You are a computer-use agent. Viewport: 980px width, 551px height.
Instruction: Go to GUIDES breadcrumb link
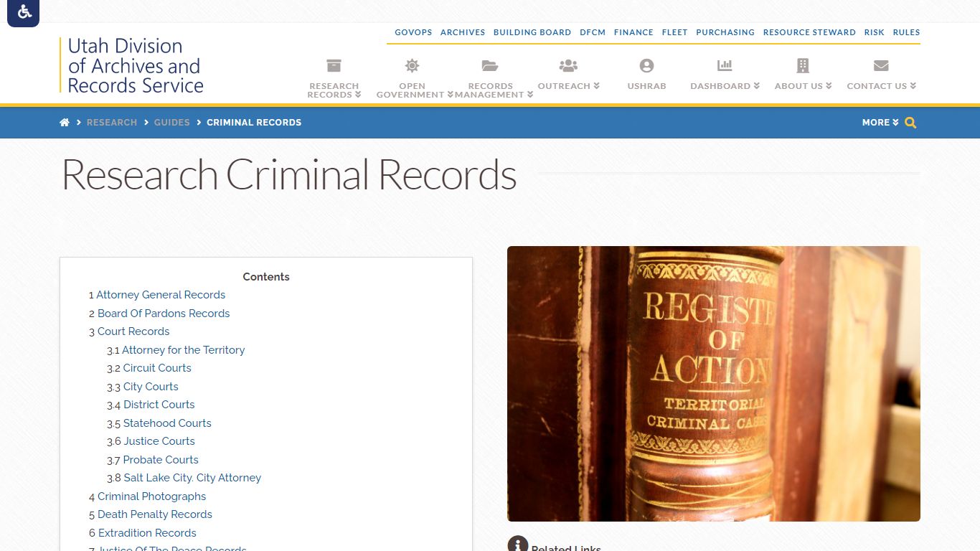pos(172,123)
